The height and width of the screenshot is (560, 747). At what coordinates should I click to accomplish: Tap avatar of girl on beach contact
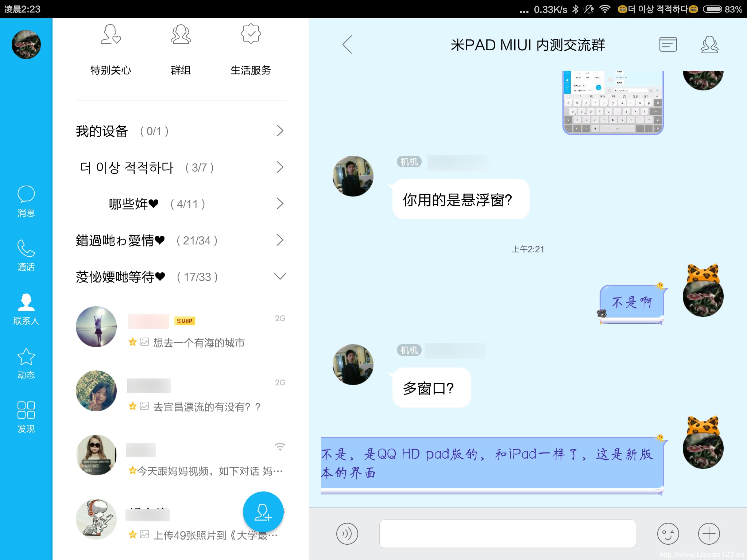[x=96, y=327]
